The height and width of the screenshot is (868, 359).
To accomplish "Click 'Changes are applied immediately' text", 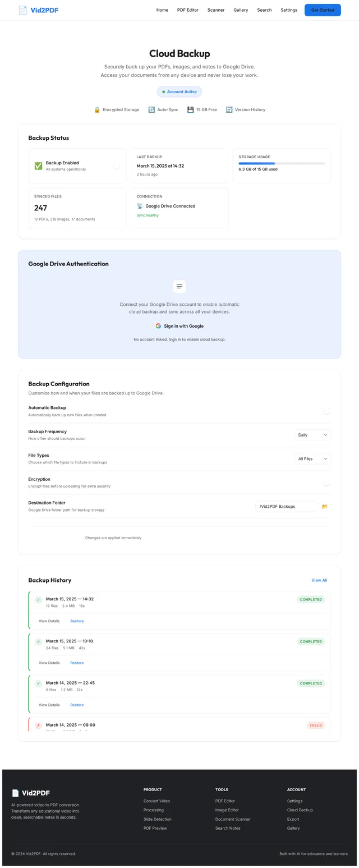I will point(113,538).
